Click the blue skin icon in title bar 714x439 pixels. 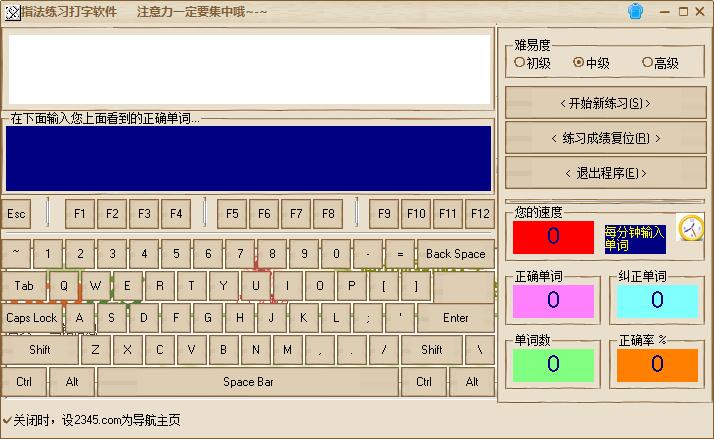[634, 11]
